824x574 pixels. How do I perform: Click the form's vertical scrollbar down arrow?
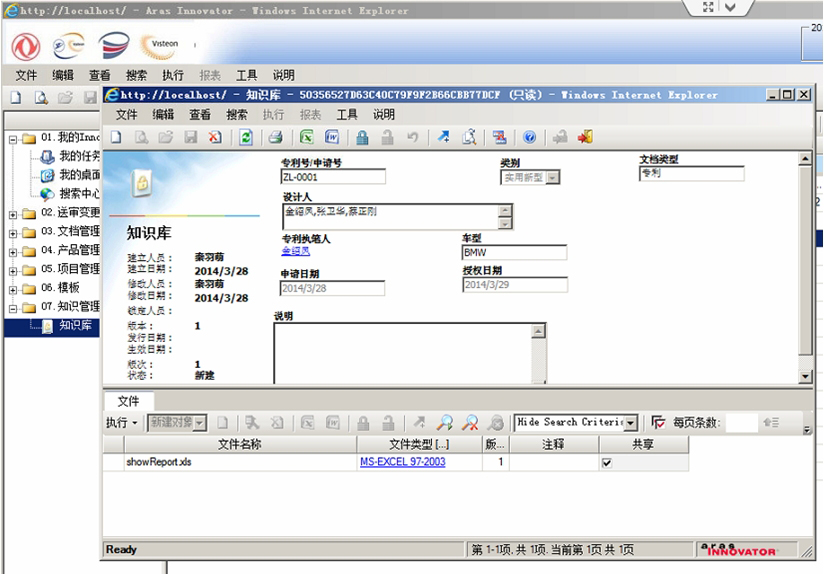pyautogui.click(x=805, y=376)
